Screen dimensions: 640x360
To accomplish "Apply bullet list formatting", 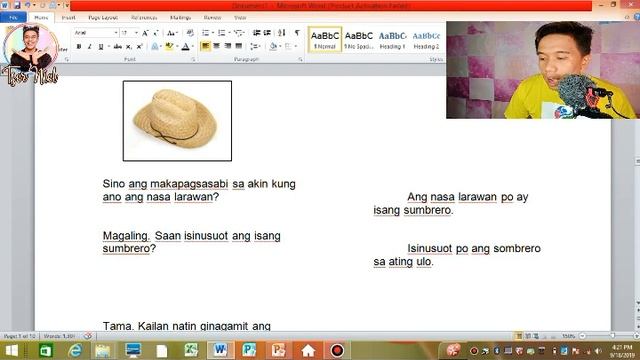I will [x=205, y=33].
